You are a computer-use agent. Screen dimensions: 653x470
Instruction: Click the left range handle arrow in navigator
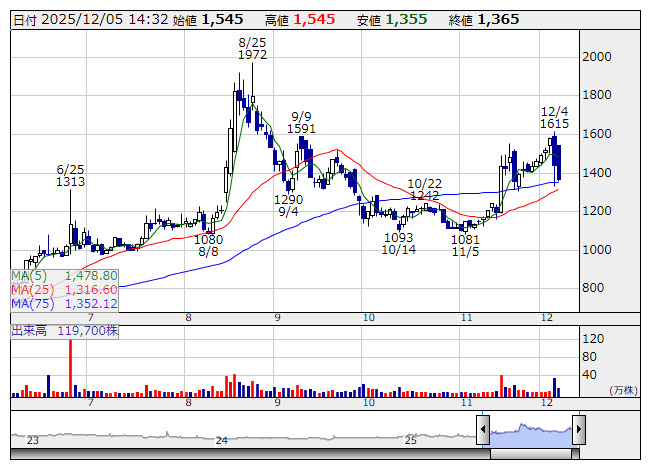pyautogui.click(x=483, y=431)
